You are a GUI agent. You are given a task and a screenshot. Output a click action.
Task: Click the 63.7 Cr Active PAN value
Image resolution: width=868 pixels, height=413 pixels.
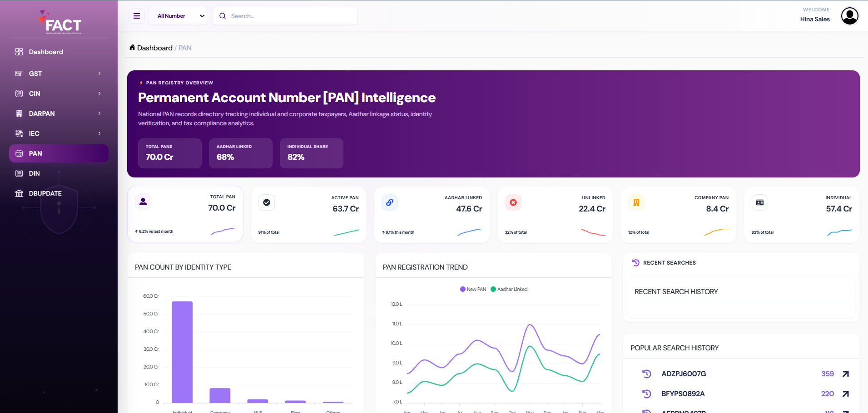click(346, 209)
